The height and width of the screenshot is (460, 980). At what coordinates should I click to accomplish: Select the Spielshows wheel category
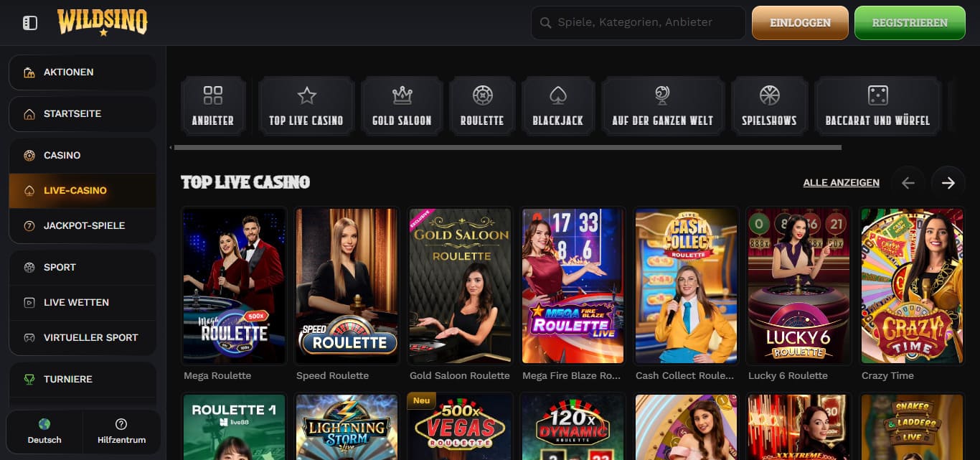[769, 105]
